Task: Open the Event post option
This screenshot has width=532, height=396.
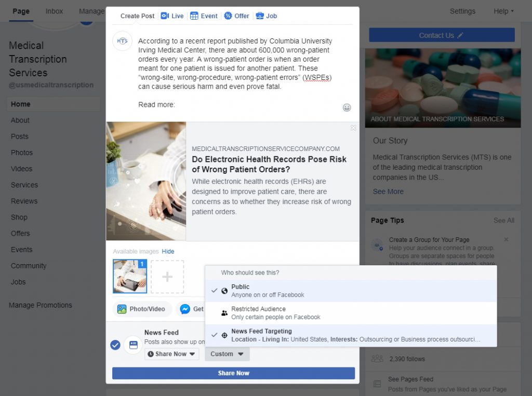Action: pos(204,16)
